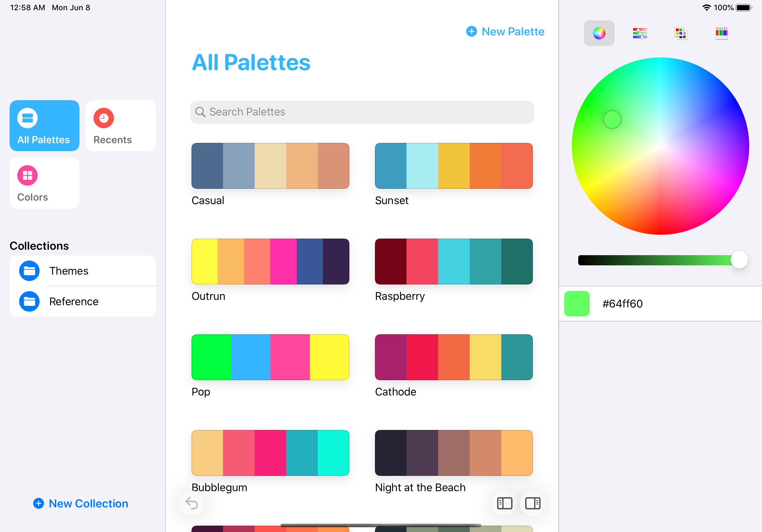Pick the magenta swatch in Outrun

point(283,261)
